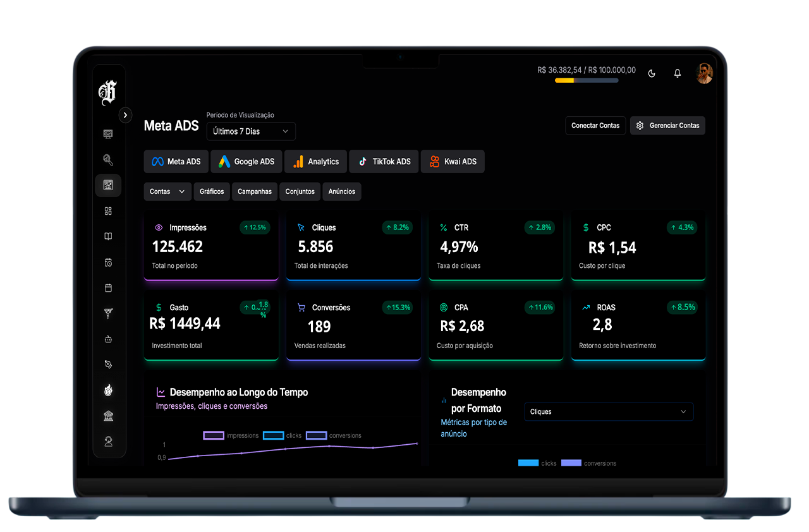This screenshot has height=532, width=809.
Task: Toggle the conversions series in performance chart legend
Action: [317, 435]
